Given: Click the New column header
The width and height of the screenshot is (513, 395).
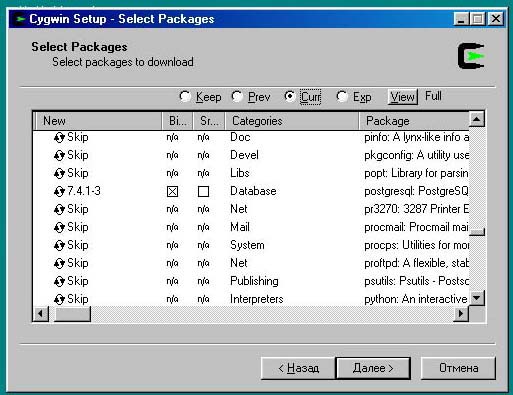Looking at the screenshot, I should click(x=98, y=121).
